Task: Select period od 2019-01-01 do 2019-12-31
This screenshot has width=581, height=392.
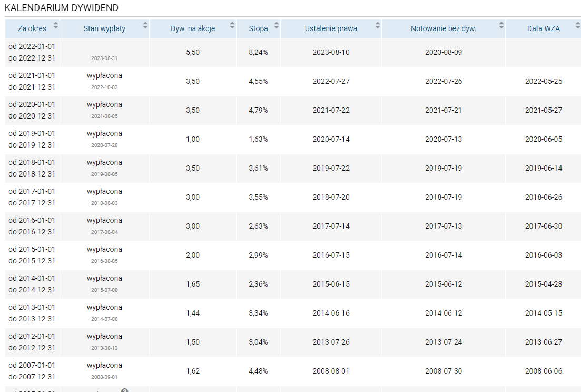Action: (32, 139)
